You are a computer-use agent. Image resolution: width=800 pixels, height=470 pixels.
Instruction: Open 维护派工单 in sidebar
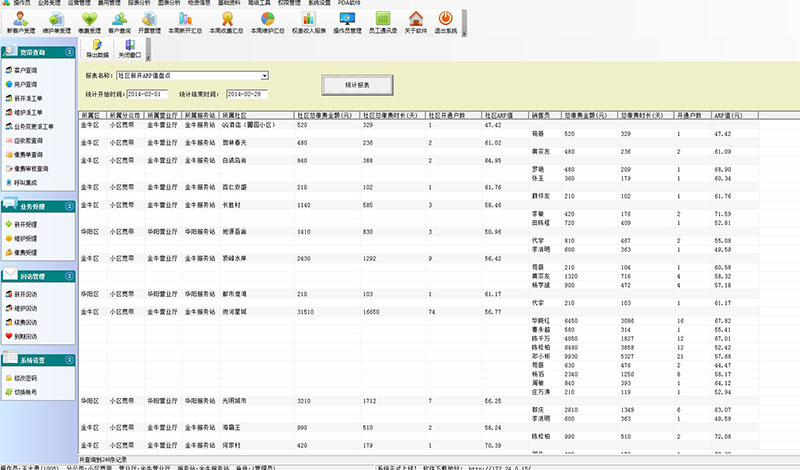(23, 112)
